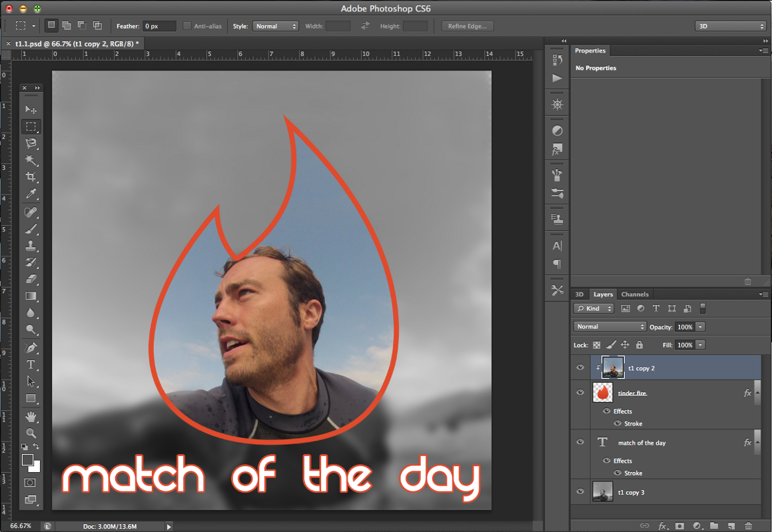Select the Horizontal Type tool
The image size is (772, 532).
pos(31,365)
